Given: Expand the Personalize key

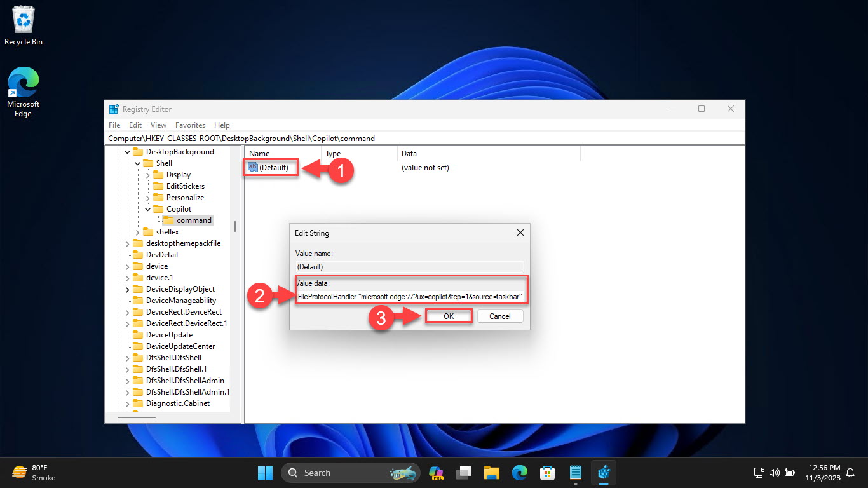Looking at the screenshot, I should click(x=148, y=198).
